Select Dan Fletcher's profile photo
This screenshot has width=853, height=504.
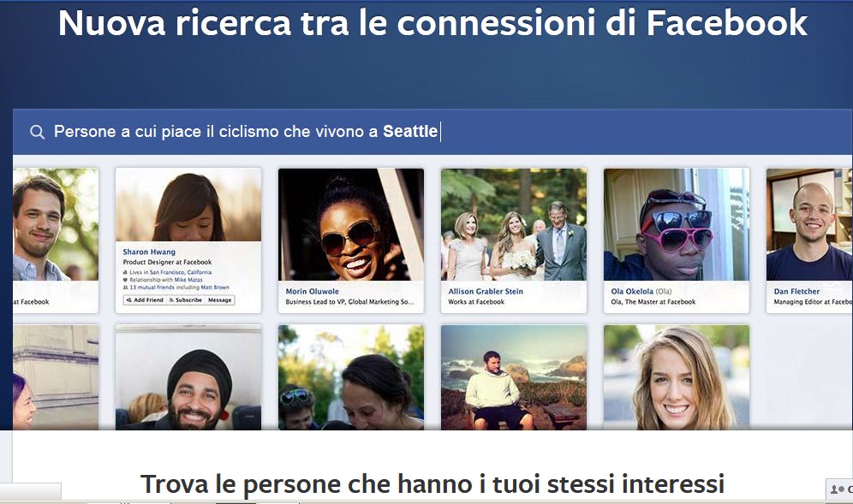pyautogui.click(x=809, y=224)
